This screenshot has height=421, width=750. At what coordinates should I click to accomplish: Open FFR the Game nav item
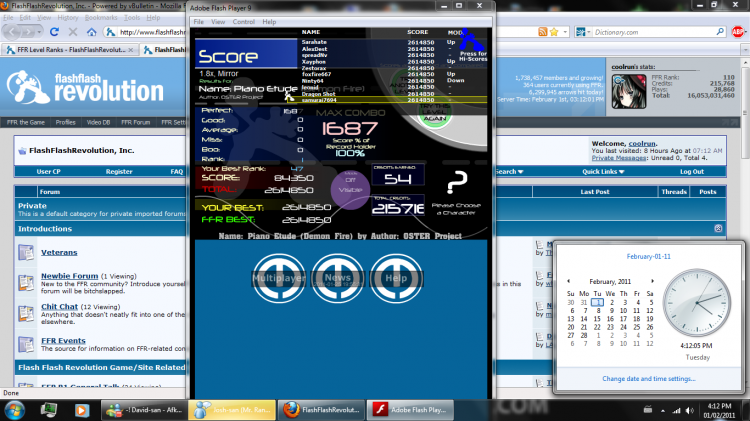[x=26, y=122]
